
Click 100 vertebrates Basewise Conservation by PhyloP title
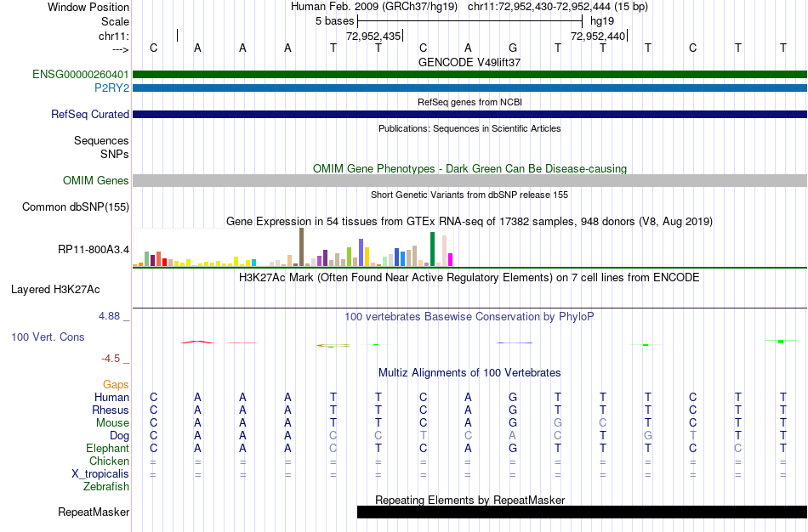click(469, 317)
